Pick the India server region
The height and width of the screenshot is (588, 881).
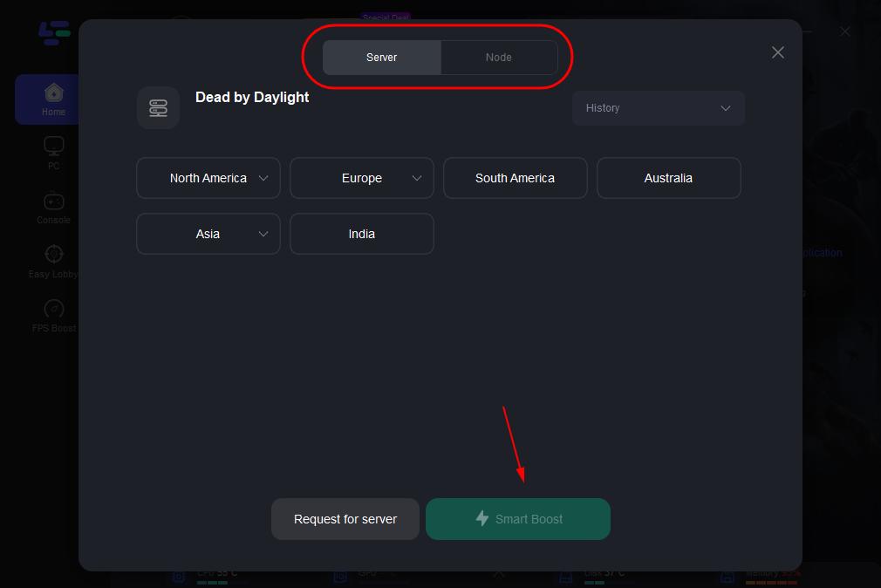coord(362,234)
